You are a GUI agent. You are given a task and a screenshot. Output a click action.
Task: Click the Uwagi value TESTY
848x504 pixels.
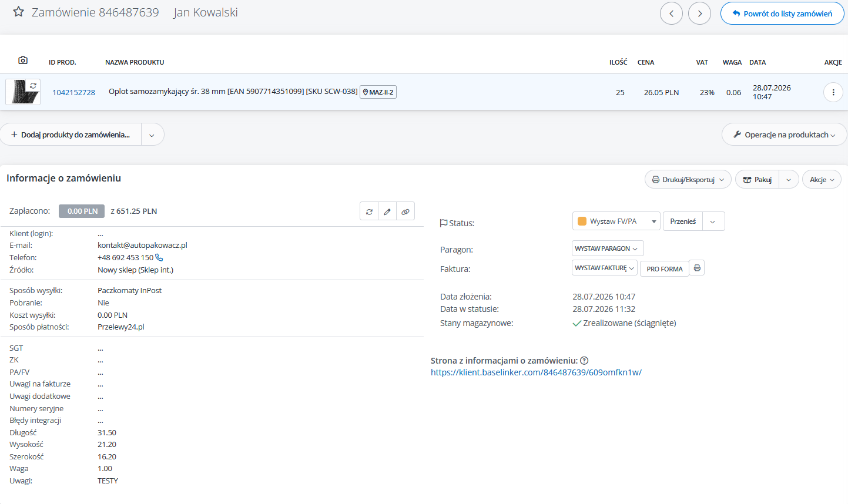pyautogui.click(x=108, y=481)
